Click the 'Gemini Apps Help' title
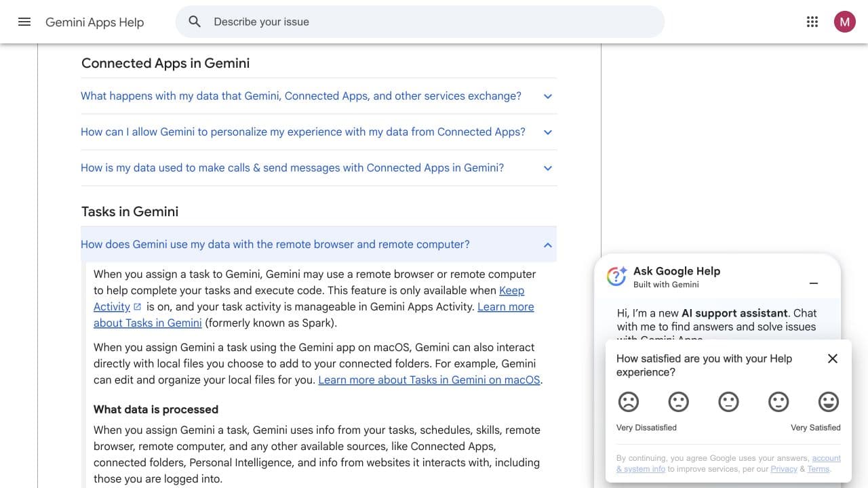 95,22
